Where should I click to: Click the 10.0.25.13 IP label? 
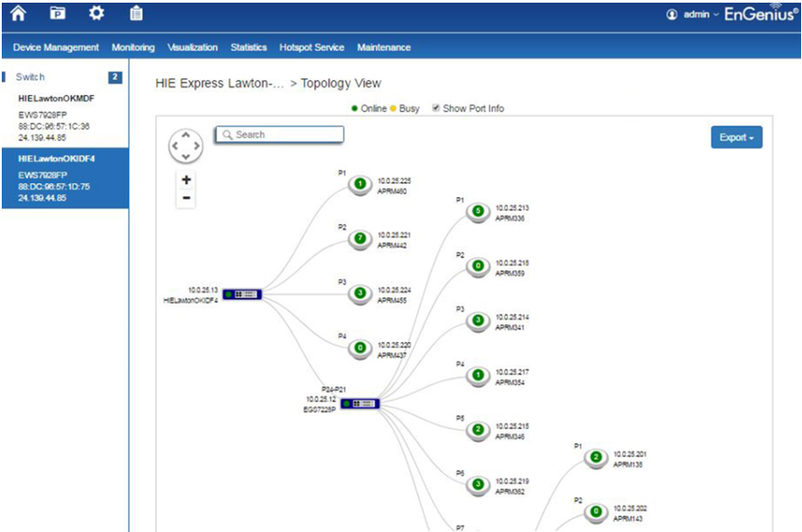click(203, 290)
